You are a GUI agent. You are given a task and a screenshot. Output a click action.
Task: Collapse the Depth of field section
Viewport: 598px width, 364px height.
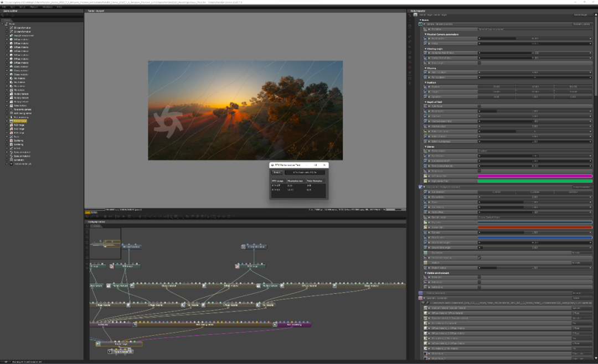(x=434, y=102)
